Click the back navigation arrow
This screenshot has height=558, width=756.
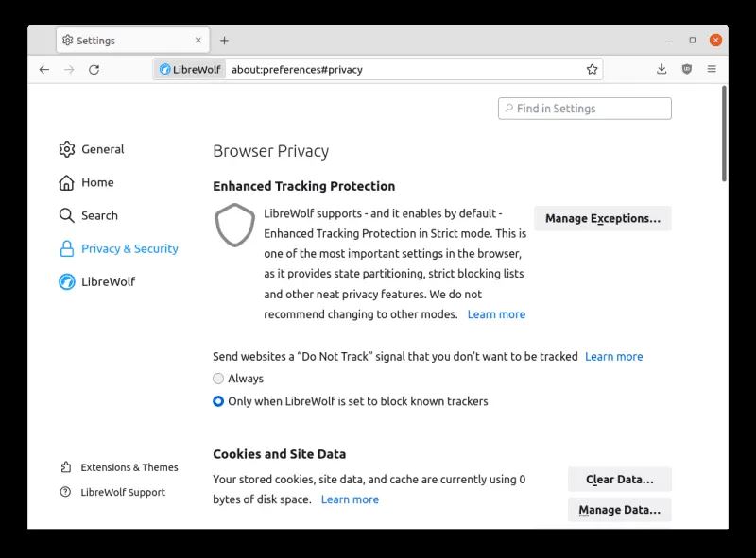tap(44, 69)
